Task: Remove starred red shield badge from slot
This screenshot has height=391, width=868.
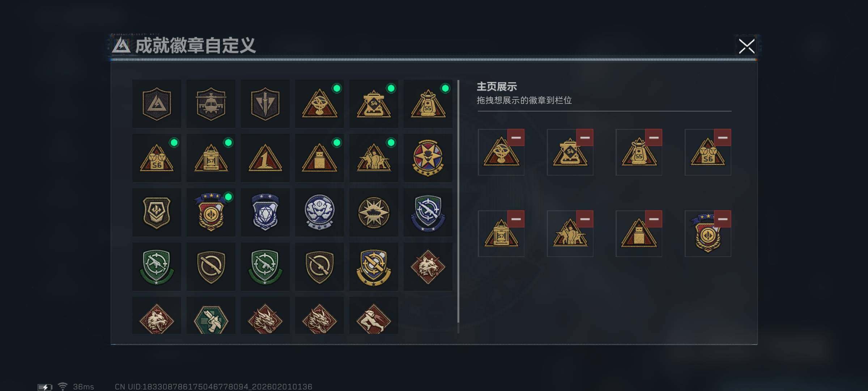Action: click(723, 219)
